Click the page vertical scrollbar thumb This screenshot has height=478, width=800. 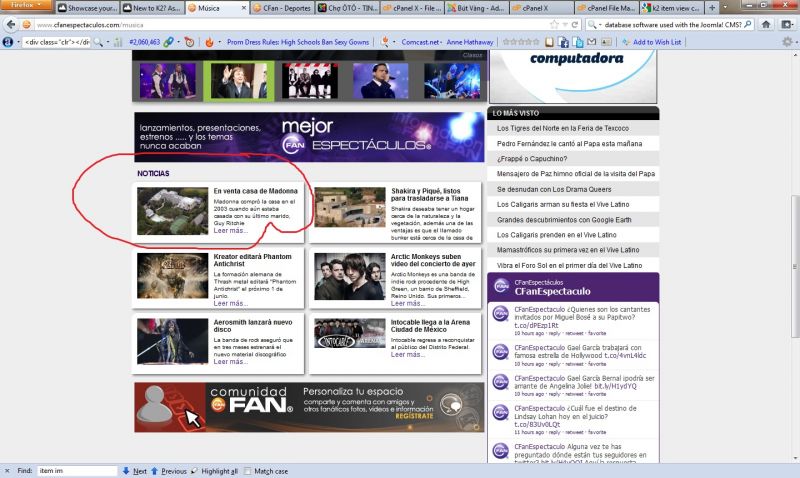point(794,266)
